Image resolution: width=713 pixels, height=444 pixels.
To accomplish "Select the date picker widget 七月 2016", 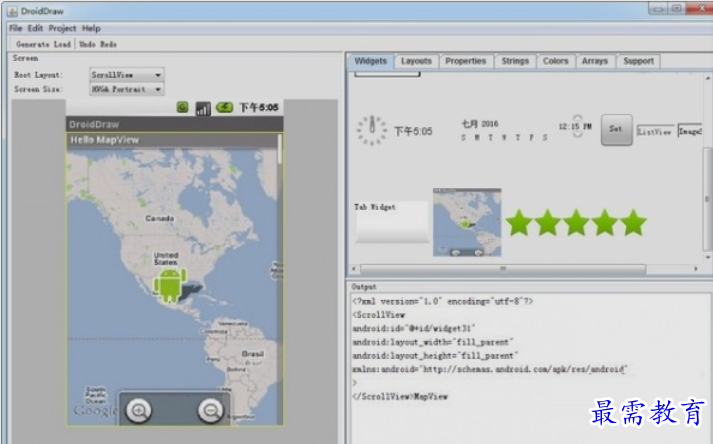I will (504, 130).
